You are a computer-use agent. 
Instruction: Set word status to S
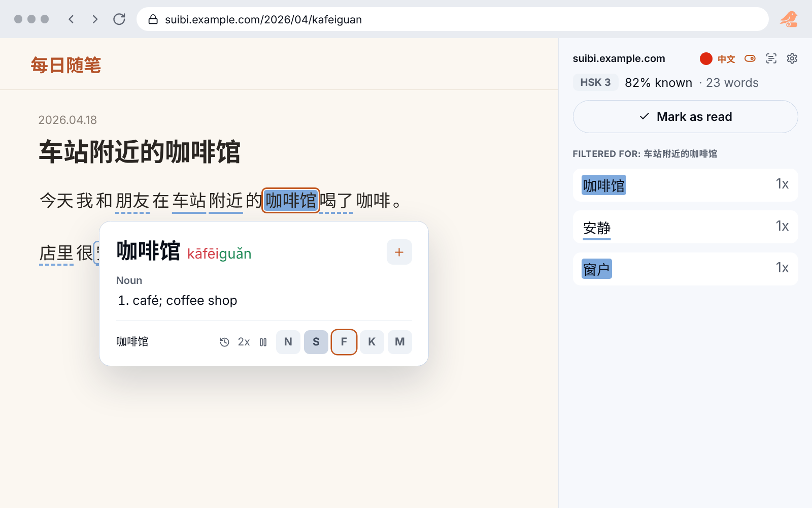(316, 342)
